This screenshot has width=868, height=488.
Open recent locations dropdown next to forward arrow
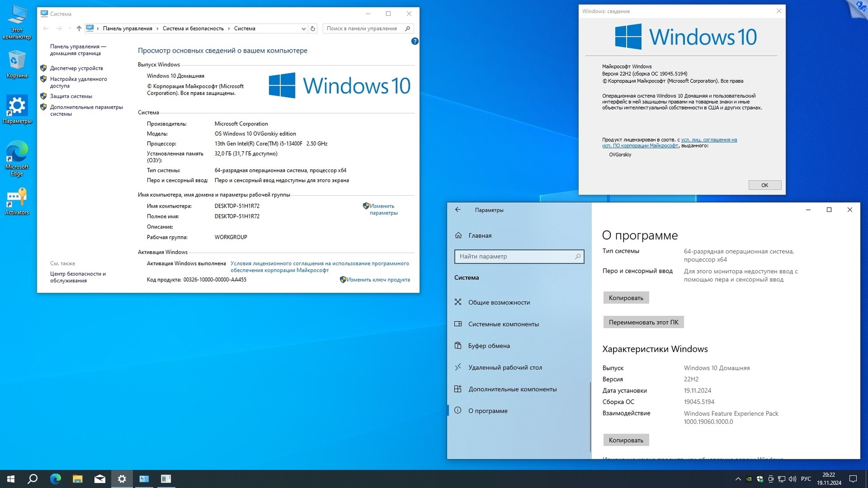(69, 29)
